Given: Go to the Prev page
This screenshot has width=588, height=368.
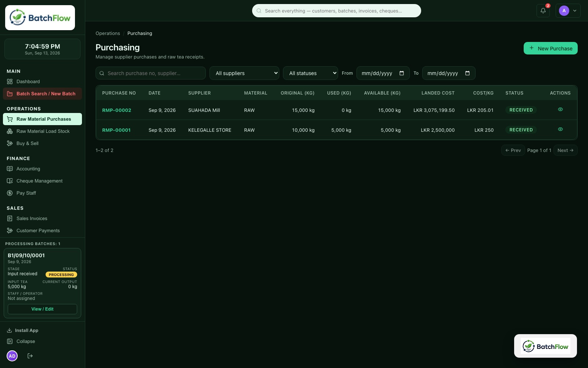Looking at the screenshot, I should coord(513,150).
